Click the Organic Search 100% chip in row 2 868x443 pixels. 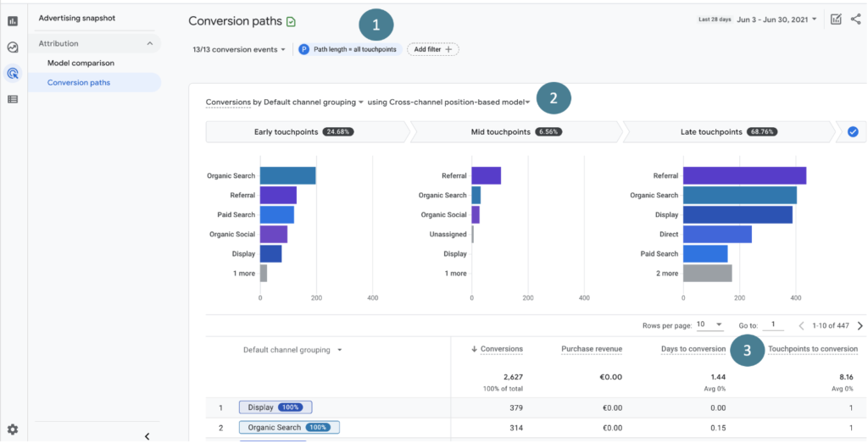click(289, 428)
